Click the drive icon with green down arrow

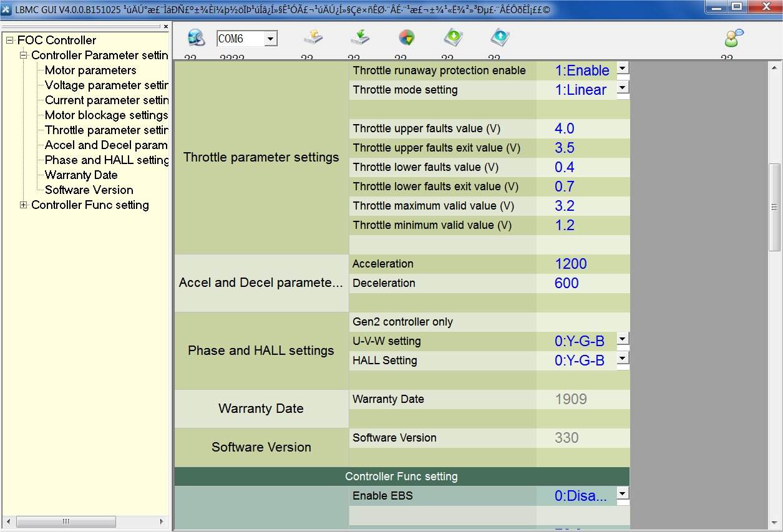[x=359, y=38]
